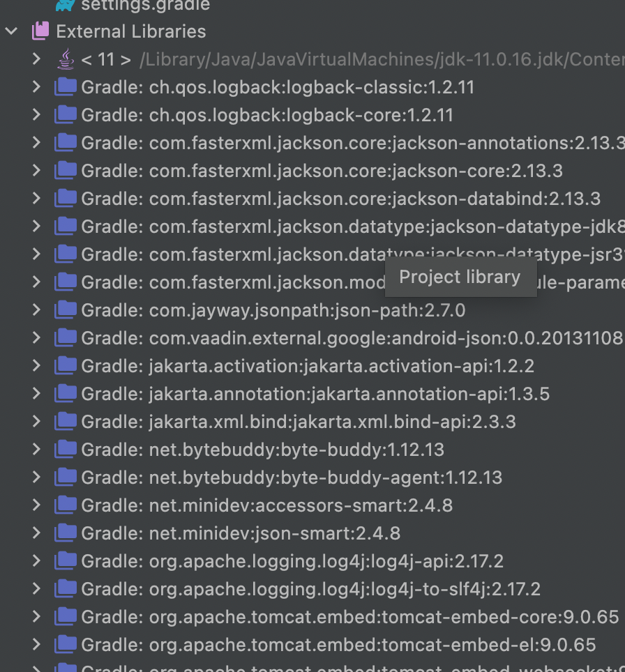Click library icon of json-path:2.7.0
The width and height of the screenshot is (625, 672).
tap(66, 310)
